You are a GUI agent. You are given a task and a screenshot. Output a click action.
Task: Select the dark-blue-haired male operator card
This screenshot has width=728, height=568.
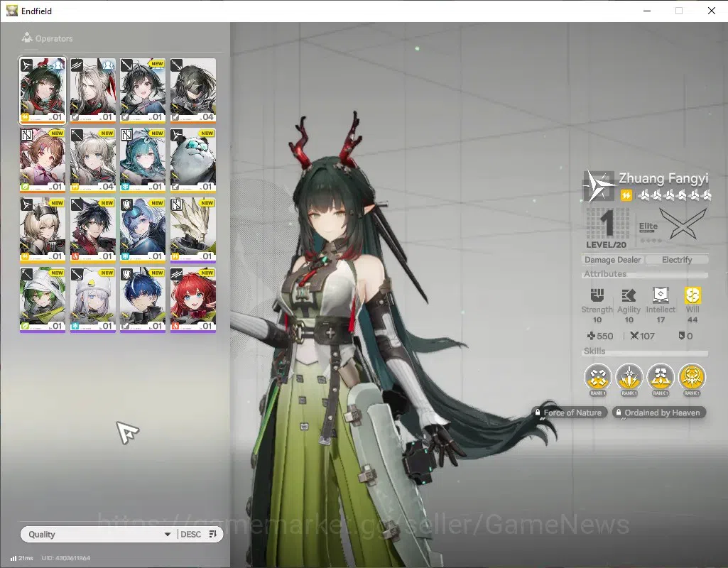(143, 300)
